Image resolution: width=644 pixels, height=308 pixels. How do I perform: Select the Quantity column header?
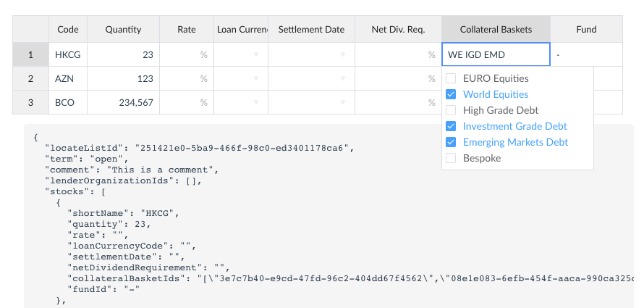pos(123,29)
